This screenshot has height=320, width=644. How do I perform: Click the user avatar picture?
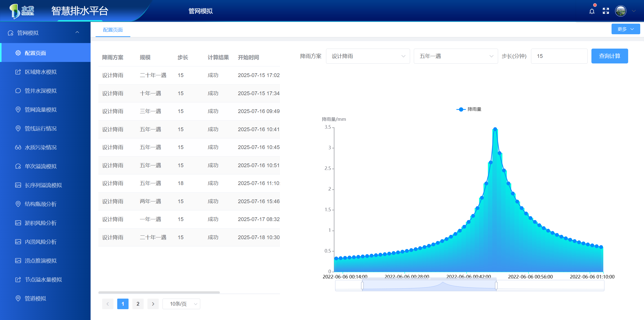pyautogui.click(x=620, y=11)
